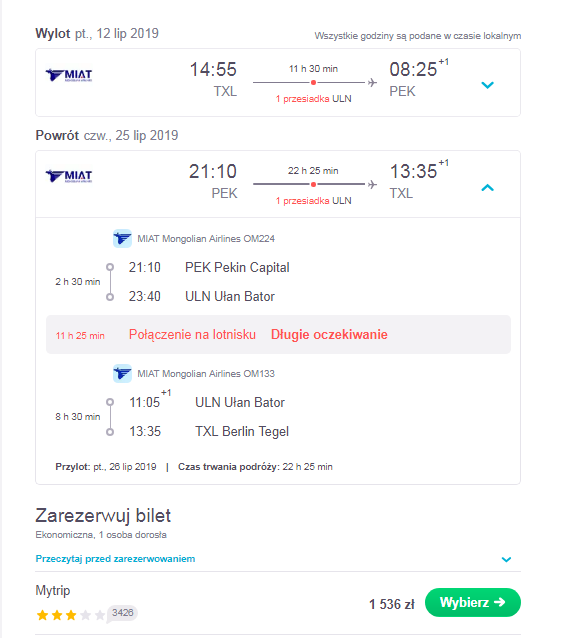The image size is (579, 638).
Task: Expand the Przeczytaj przed zarezerwowaniem chevron
Action: tap(506, 559)
